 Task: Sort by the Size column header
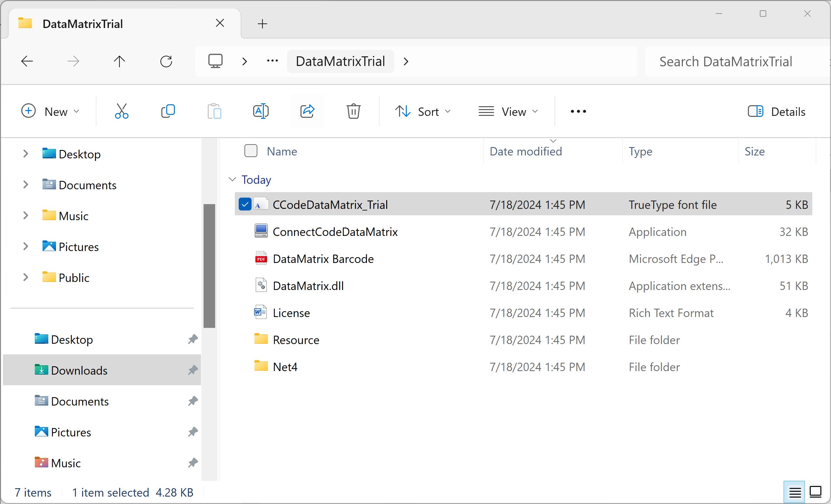755,151
